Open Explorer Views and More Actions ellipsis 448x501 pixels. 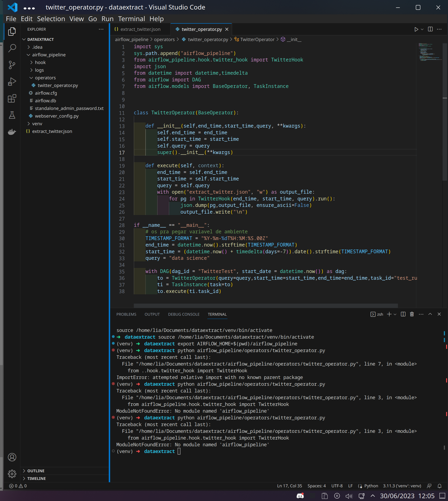[x=101, y=29]
